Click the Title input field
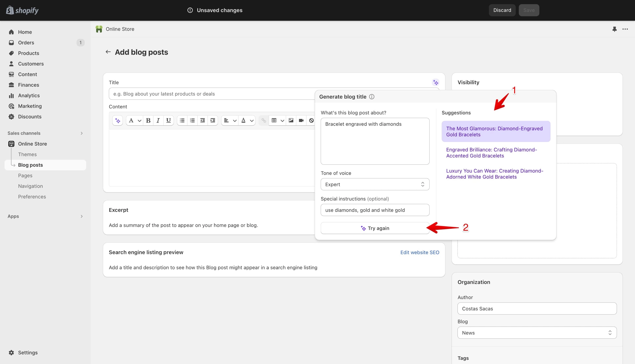This screenshot has height=364, width=635. (211, 94)
